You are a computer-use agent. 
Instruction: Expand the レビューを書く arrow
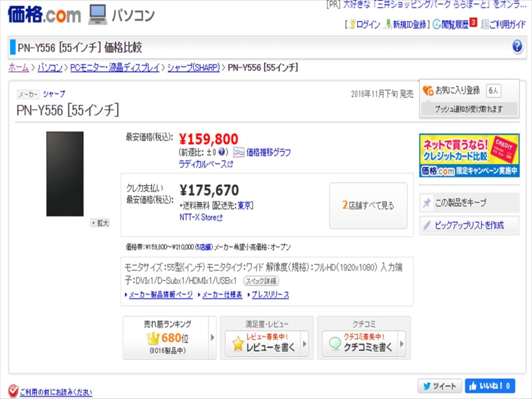[304, 344]
